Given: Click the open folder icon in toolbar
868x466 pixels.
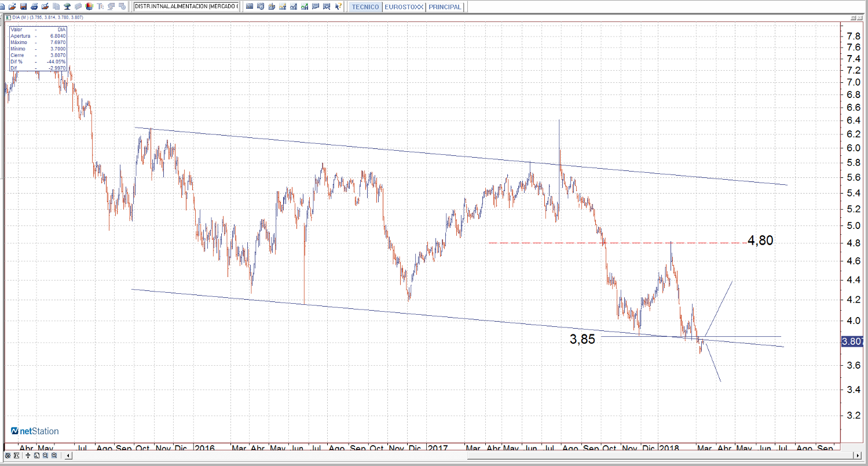Looking at the screenshot, I should [x=12, y=7].
